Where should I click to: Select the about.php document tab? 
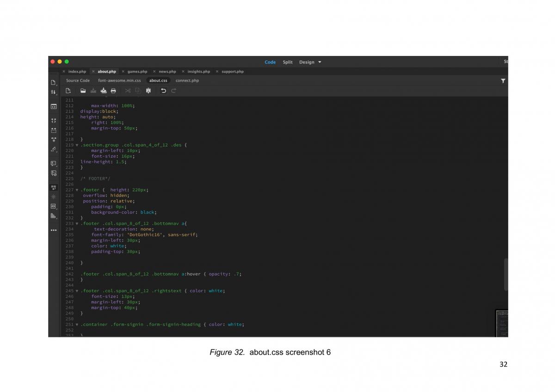(107, 72)
